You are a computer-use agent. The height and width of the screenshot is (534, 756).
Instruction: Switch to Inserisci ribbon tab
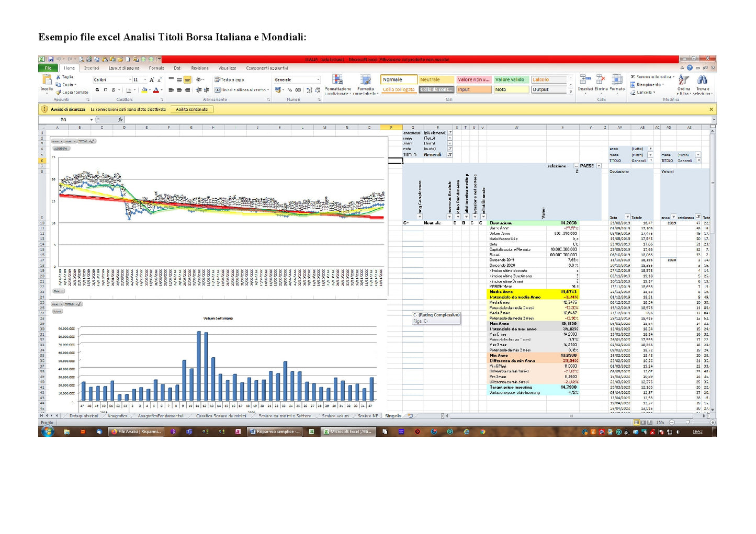(x=92, y=68)
